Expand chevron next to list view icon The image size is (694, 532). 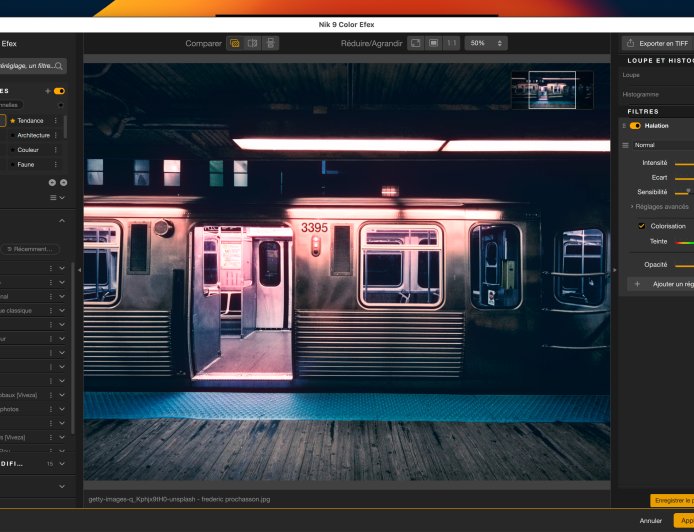click(x=62, y=197)
